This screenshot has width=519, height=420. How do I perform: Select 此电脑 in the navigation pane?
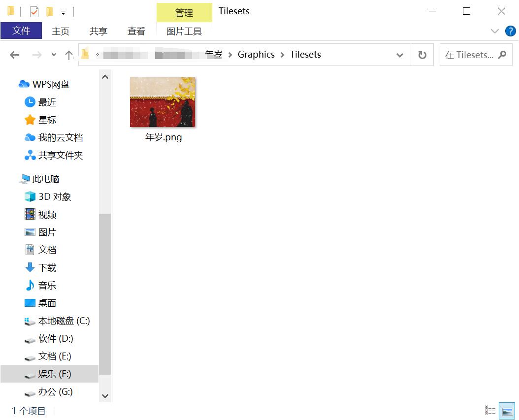click(39, 179)
